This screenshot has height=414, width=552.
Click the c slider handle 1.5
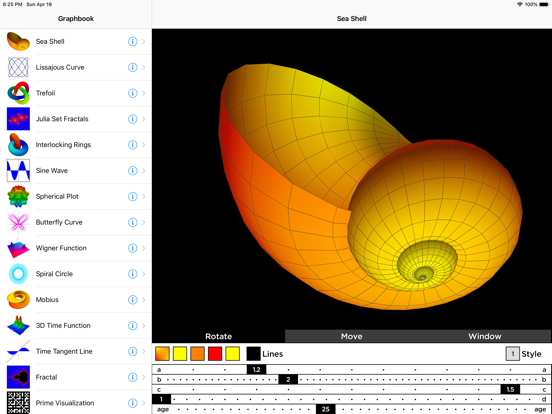510,389
